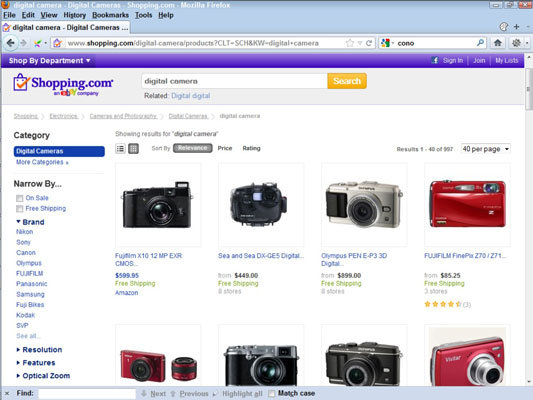Viewport: 533px width, 400px height.
Task: Sort results by Price
Action: pyautogui.click(x=225, y=148)
